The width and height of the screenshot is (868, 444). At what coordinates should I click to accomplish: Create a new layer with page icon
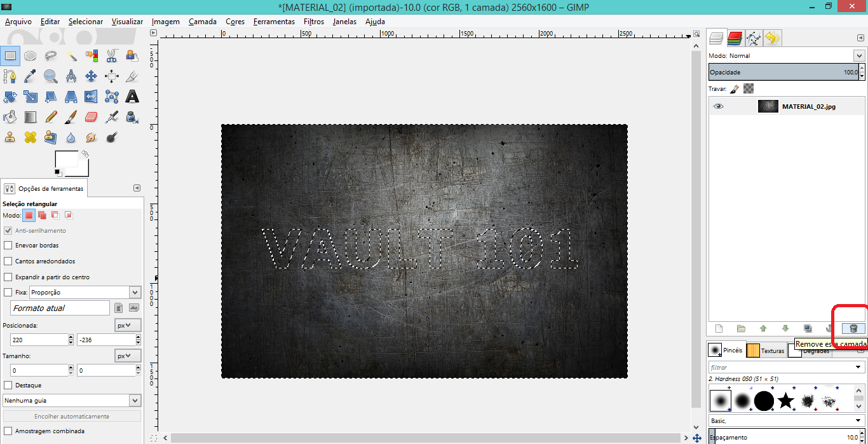point(719,328)
